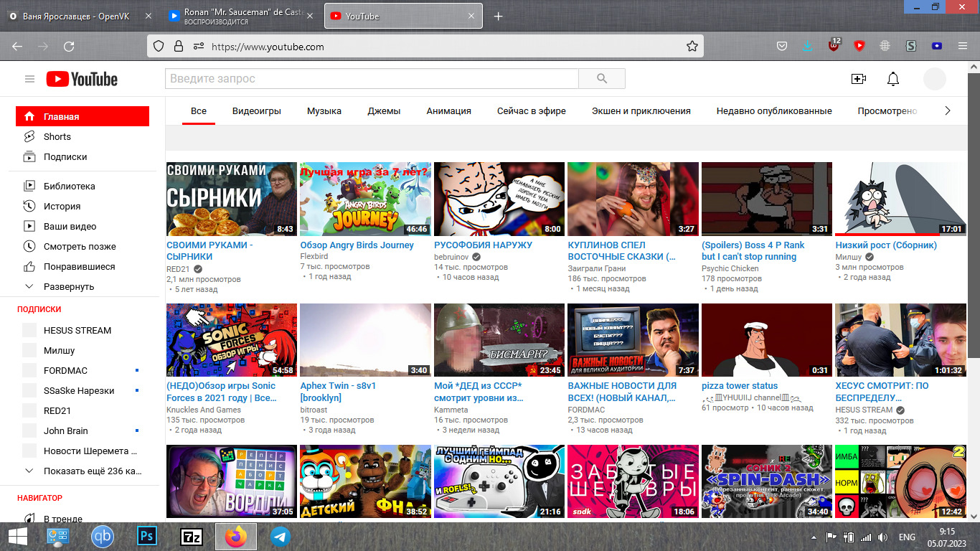Screen dimensions: 980x551
Task: Select the Видеоигры filter chip
Action: [x=257, y=111]
